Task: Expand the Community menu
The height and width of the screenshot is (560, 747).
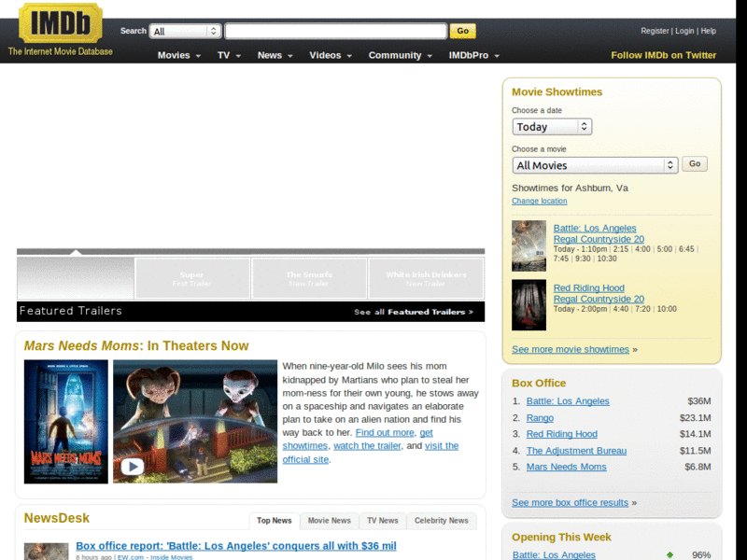Action: click(x=401, y=55)
